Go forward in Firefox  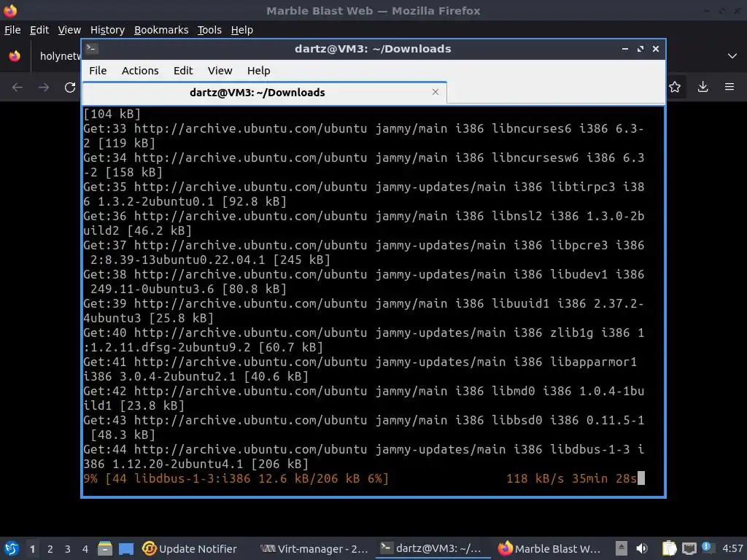pyautogui.click(x=43, y=87)
